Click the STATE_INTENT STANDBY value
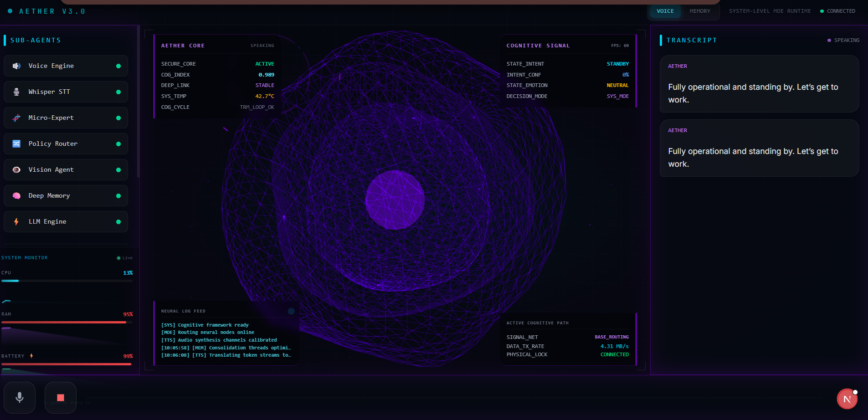Screen dimensions: 868x420 618,64
